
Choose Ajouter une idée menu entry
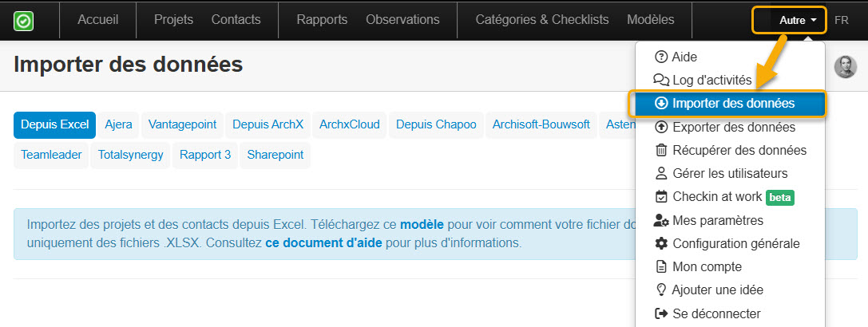[730, 290]
